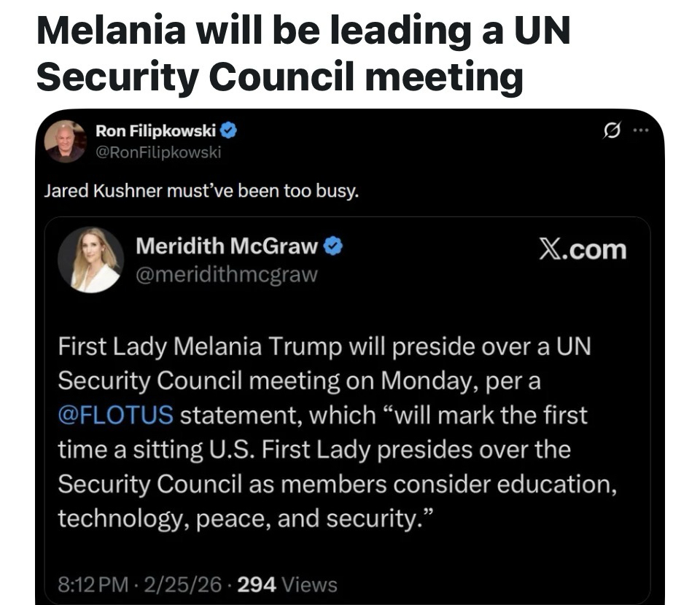
Task: Open Ron Filipkowski's display name link
Action: pyautogui.click(x=156, y=131)
